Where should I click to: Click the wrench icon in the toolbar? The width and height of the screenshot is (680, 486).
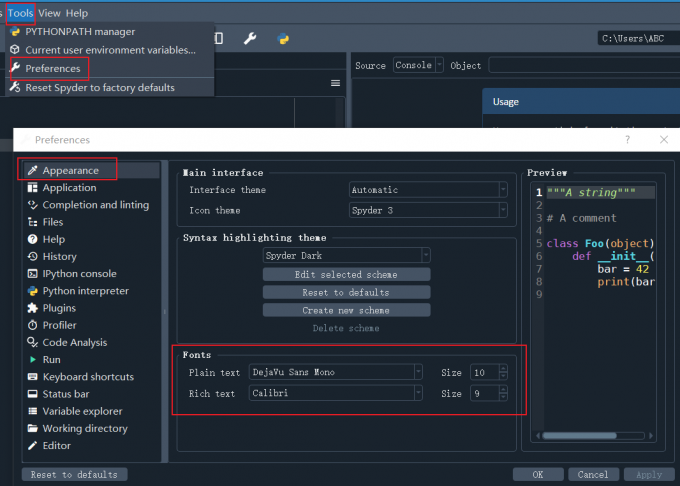pyautogui.click(x=250, y=39)
